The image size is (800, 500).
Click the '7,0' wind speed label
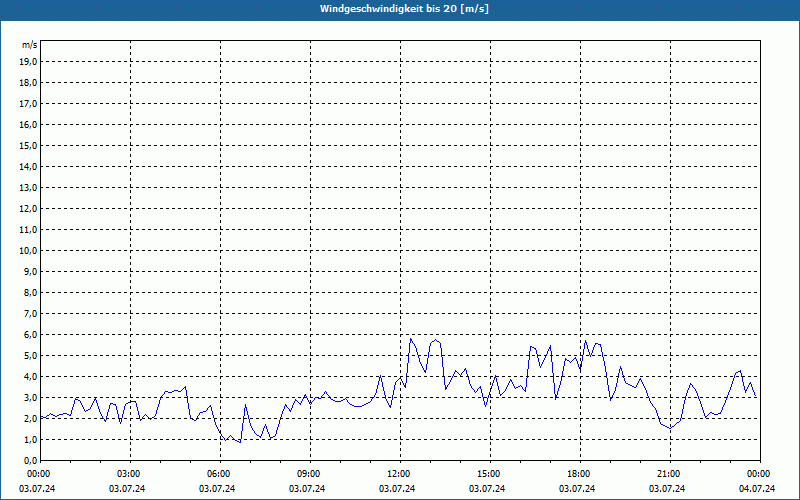(x=31, y=313)
